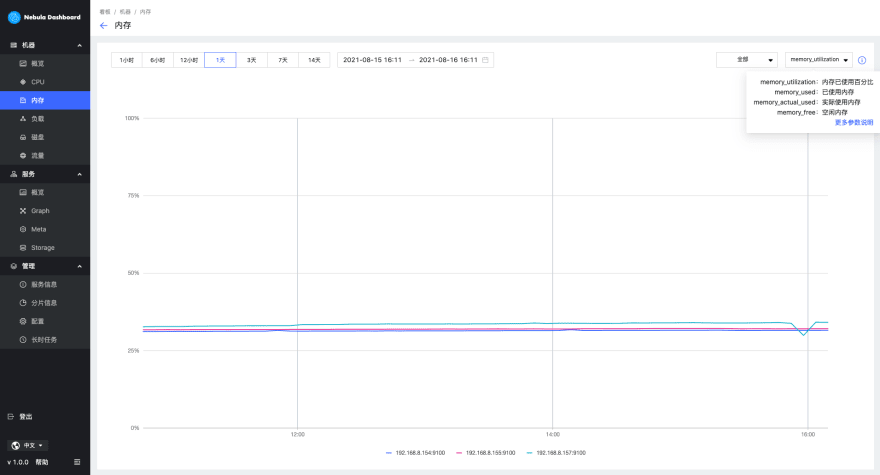Click the start date 2021-08-15 16:11 field
Image resolution: width=880 pixels, height=475 pixels.
(372, 60)
